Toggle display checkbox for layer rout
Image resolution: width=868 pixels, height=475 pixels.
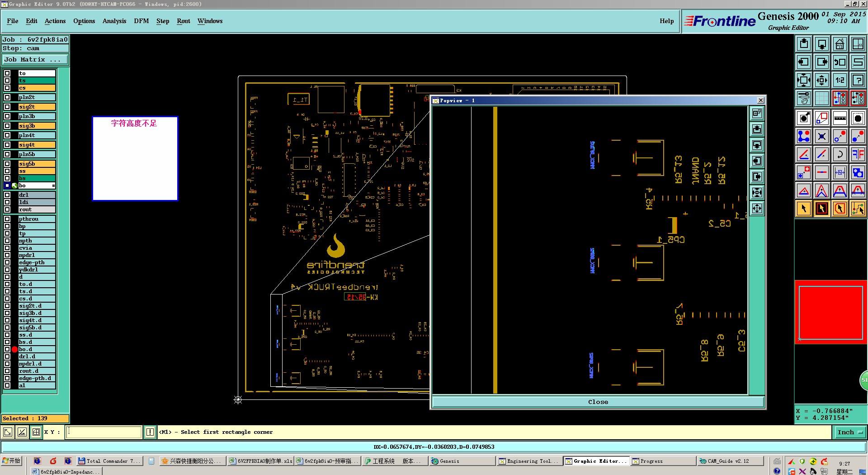tap(7, 209)
